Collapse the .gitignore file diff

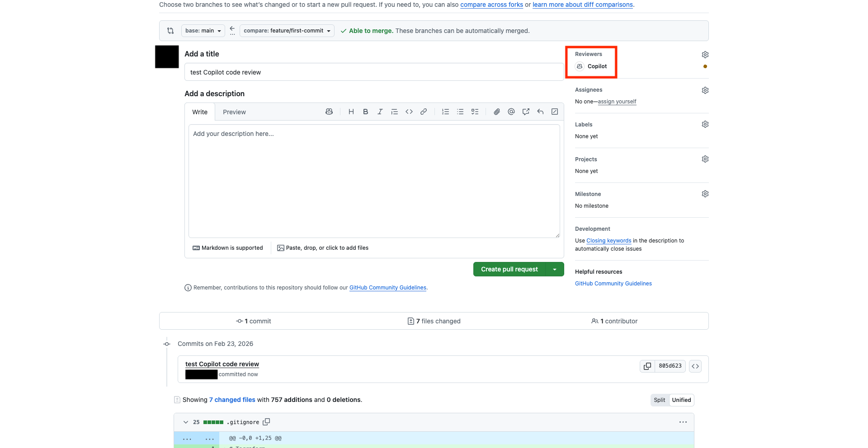coord(185,422)
